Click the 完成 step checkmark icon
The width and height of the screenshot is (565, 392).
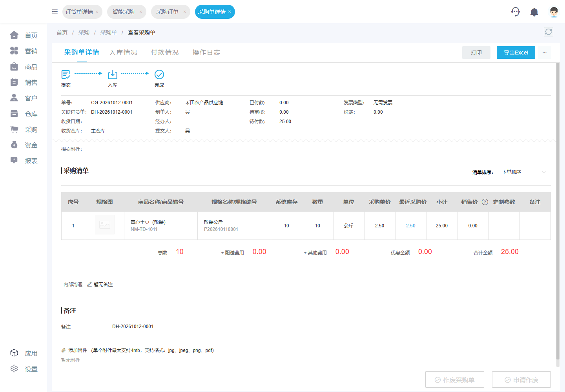click(x=159, y=74)
